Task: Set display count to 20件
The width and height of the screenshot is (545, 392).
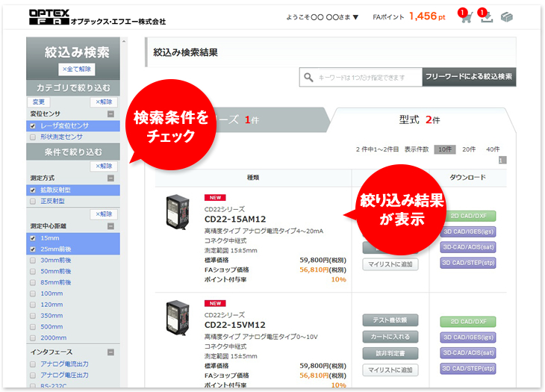Action: (x=468, y=149)
